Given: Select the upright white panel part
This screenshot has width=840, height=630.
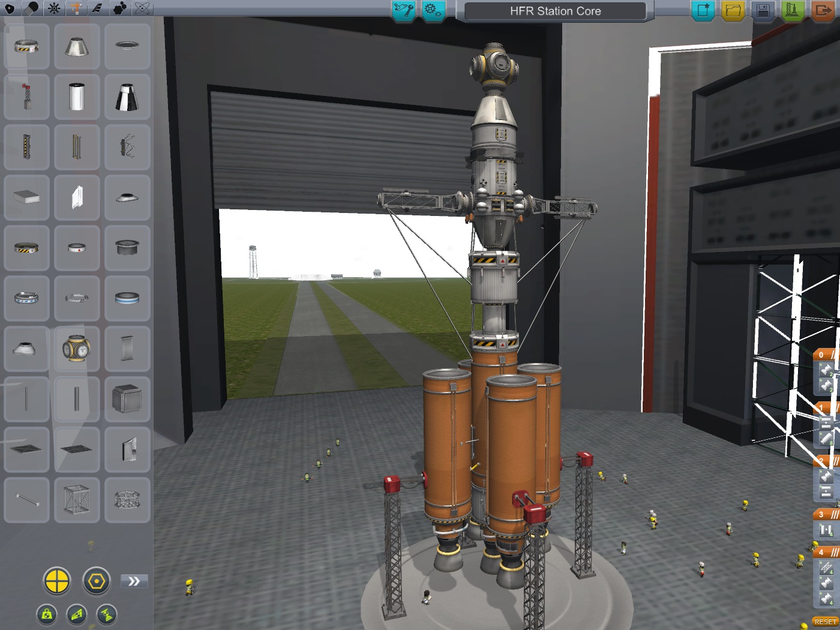Looking at the screenshot, I should click(77, 197).
